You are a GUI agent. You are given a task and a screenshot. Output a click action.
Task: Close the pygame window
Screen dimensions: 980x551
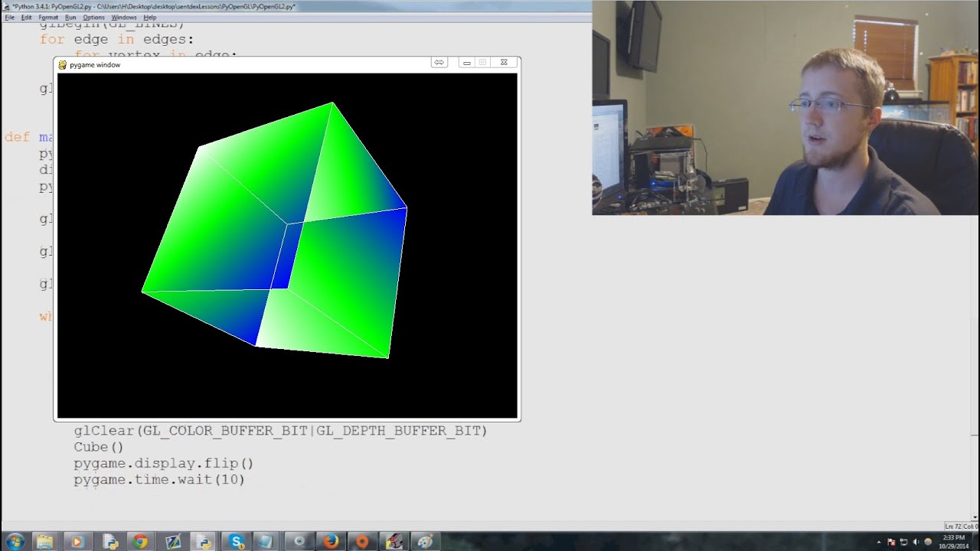(504, 63)
